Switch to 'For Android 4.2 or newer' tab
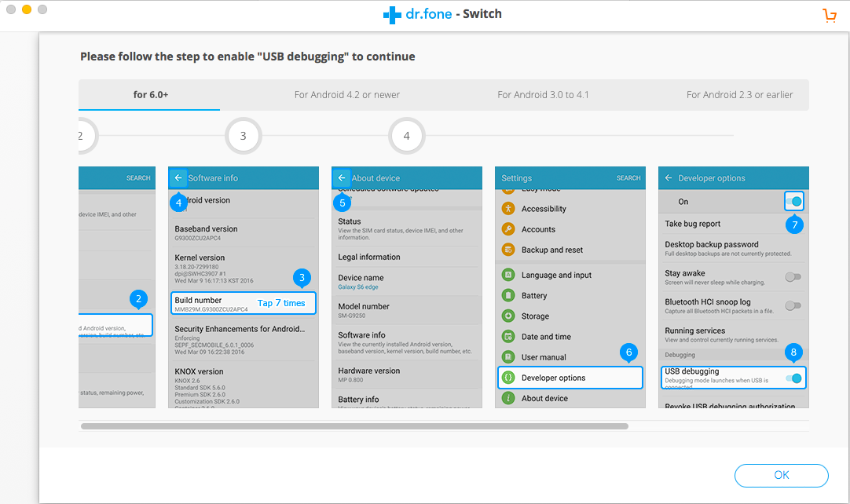The image size is (850, 504). 347,95
